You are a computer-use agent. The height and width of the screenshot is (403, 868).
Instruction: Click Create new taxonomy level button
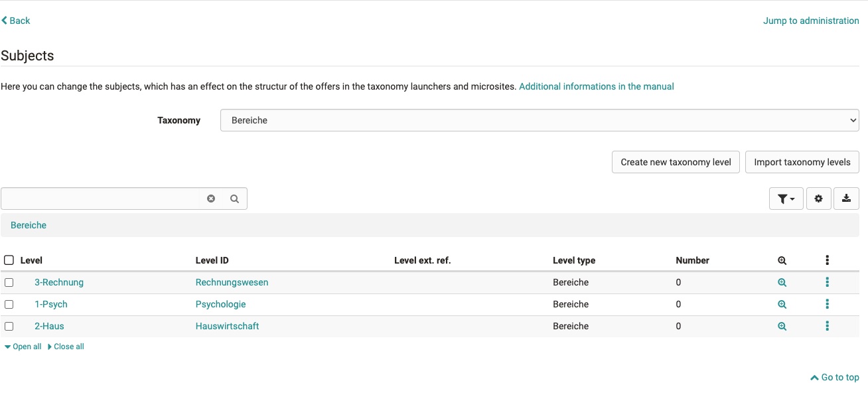676,162
